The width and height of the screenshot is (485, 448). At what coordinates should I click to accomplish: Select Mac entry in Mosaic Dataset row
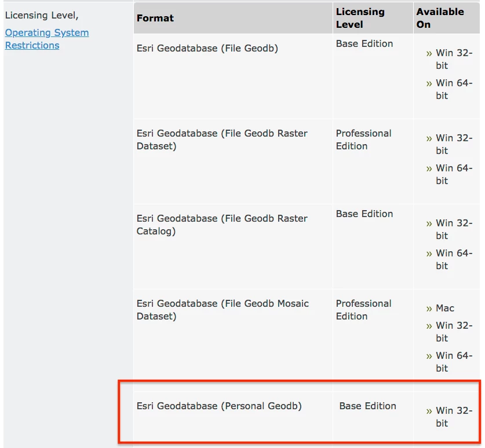tap(445, 308)
